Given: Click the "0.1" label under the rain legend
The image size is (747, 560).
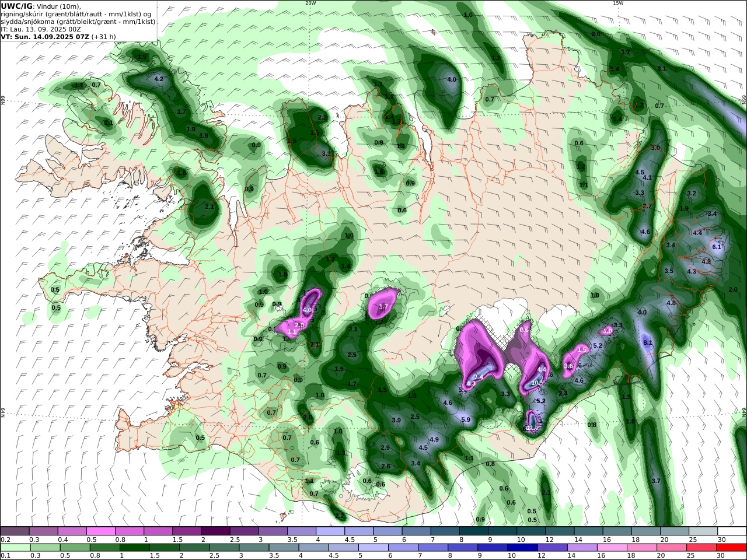Looking at the screenshot, I should [5, 556].
